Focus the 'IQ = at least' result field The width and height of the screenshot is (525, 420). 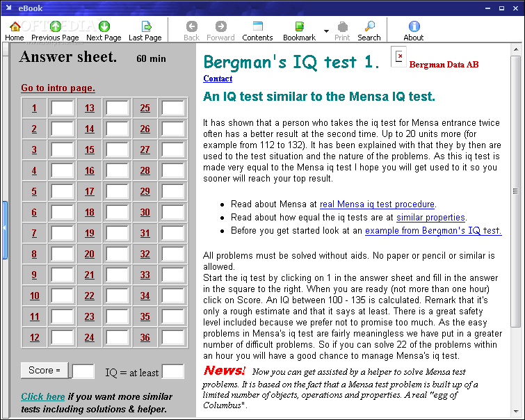[x=172, y=371]
